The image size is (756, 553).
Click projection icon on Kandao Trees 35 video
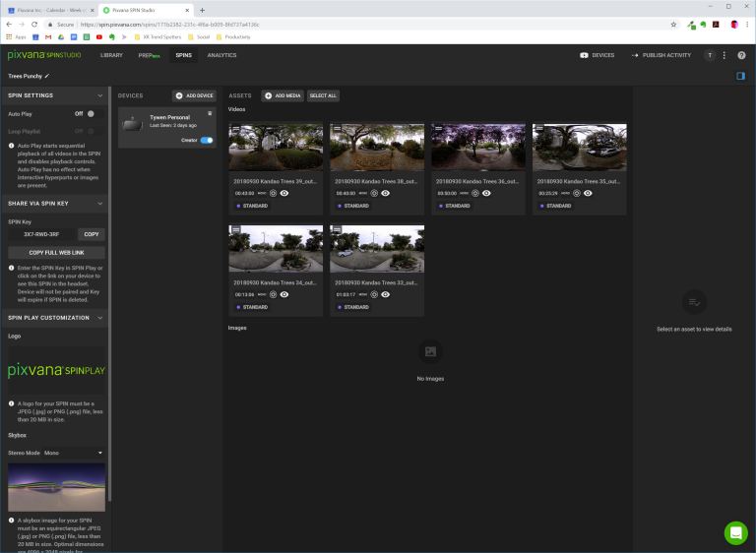click(577, 193)
